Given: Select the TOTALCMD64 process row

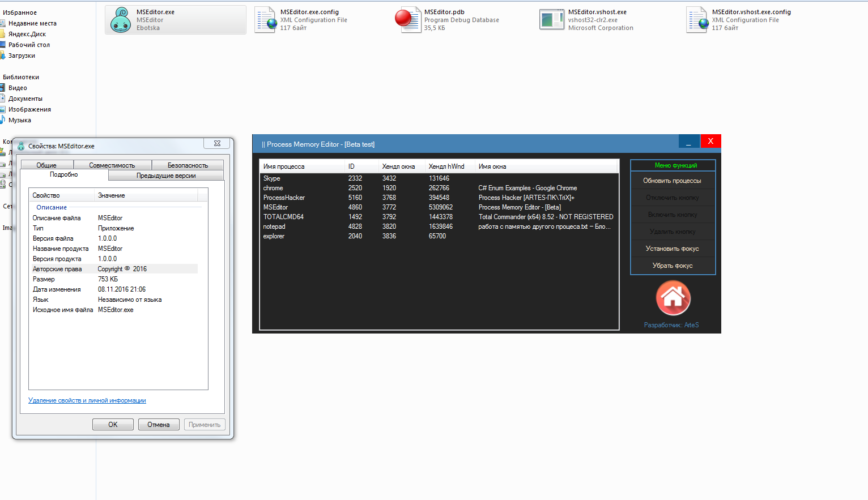Looking at the screenshot, I should pos(439,217).
